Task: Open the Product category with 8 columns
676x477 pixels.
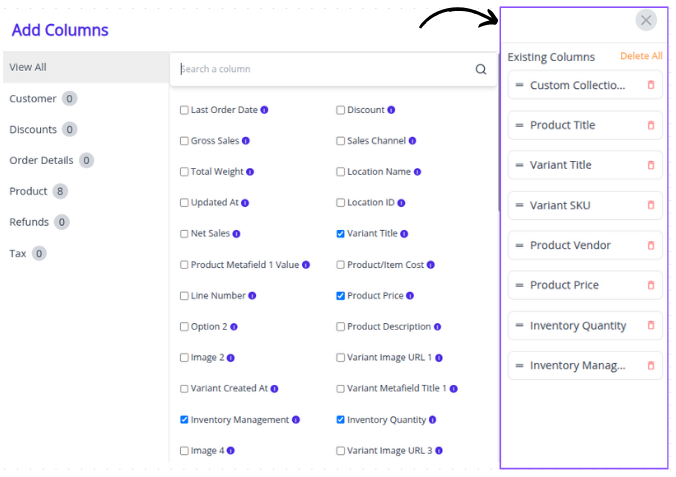Action: [x=28, y=191]
